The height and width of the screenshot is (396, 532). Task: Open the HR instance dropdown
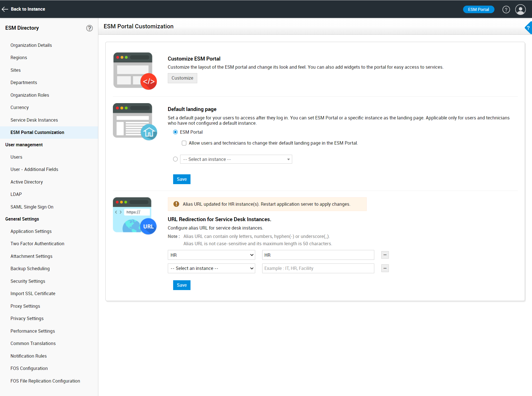[x=212, y=255]
